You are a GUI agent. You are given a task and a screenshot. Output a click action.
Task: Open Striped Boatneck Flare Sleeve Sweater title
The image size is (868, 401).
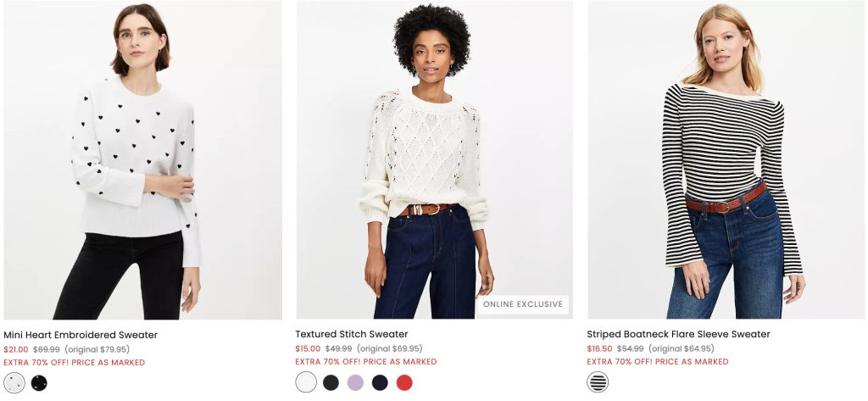(x=678, y=335)
